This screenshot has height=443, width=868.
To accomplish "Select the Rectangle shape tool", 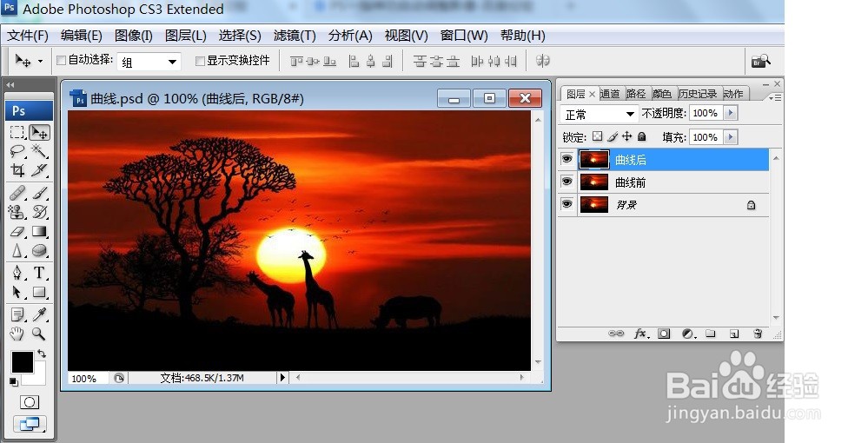I will click(x=39, y=292).
